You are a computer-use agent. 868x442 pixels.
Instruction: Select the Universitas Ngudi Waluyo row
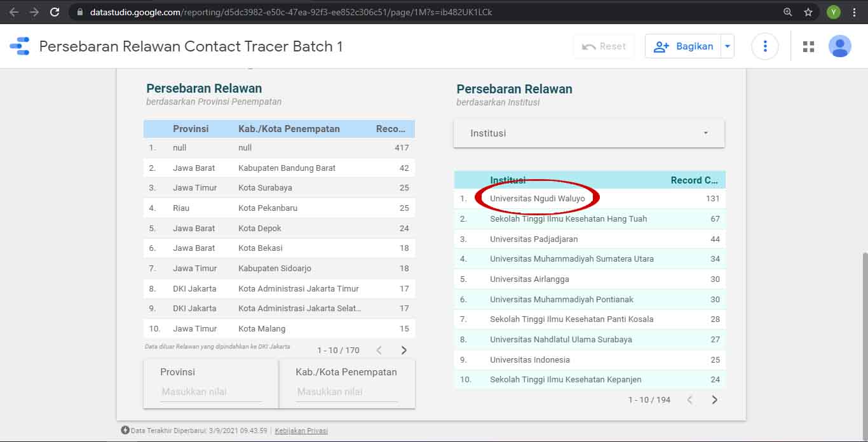(537, 199)
